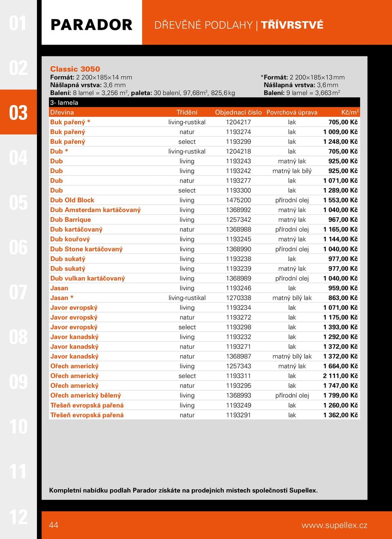Select order number 1368988
The width and height of the screenshot is (392, 539).
coord(238,229)
